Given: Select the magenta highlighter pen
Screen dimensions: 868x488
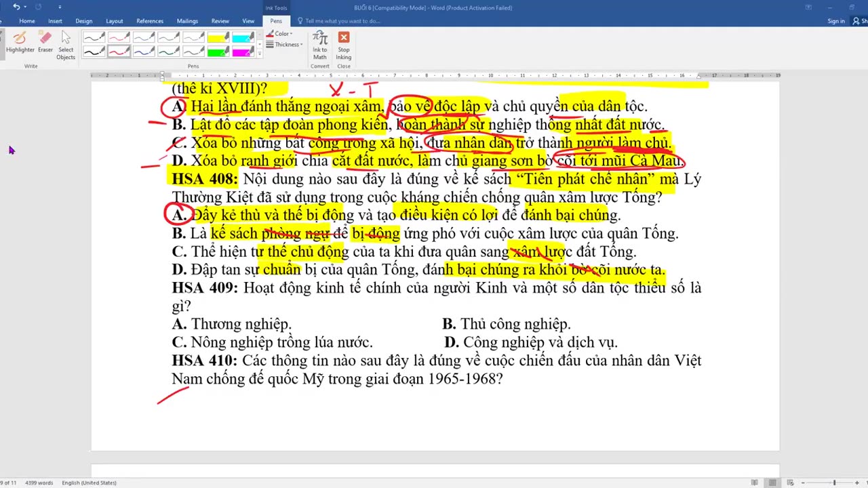Looking at the screenshot, I should 243,52.
